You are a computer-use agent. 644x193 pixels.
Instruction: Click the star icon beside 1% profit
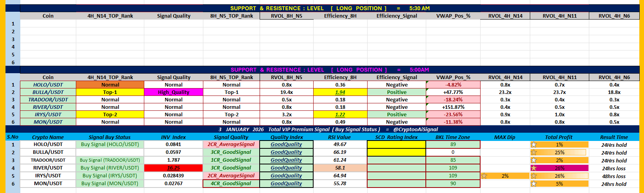pos(533,144)
